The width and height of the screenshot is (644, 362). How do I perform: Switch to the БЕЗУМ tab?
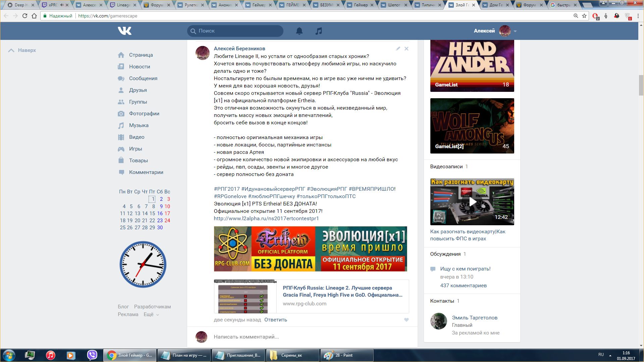326,5
